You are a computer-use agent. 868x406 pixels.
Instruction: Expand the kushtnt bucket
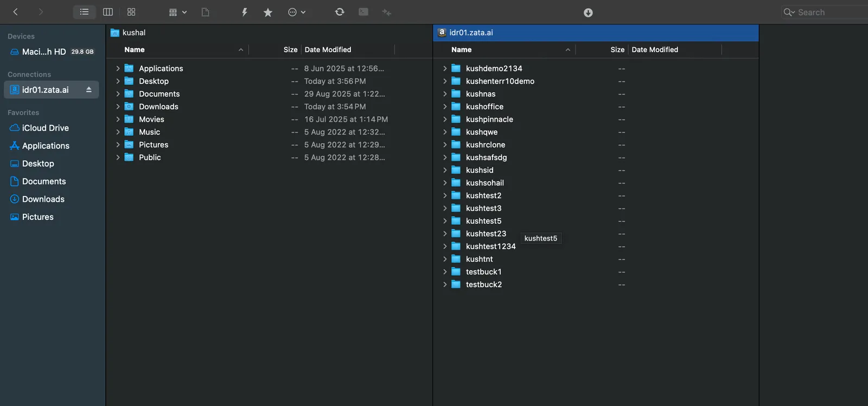[x=445, y=259]
